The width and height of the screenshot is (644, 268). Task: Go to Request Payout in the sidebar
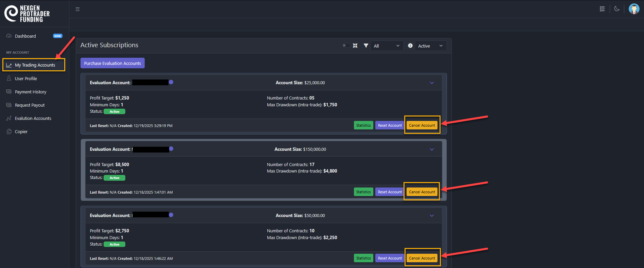30,105
